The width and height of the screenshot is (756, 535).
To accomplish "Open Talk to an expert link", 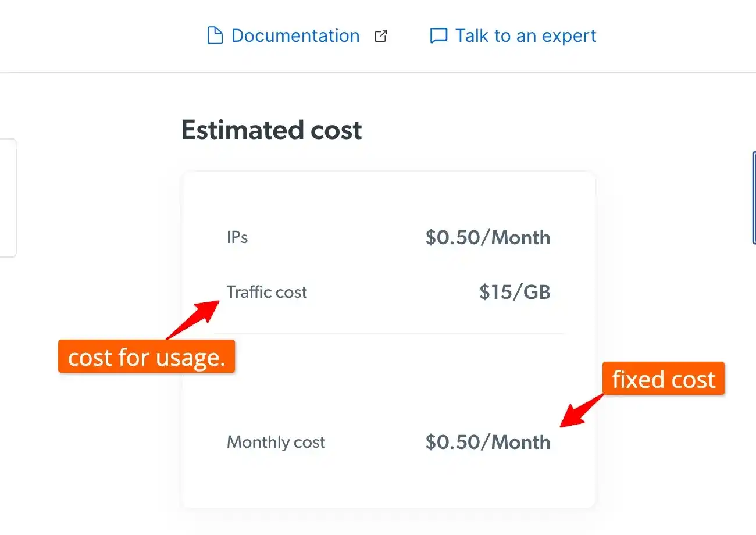I will [x=526, y=36].
